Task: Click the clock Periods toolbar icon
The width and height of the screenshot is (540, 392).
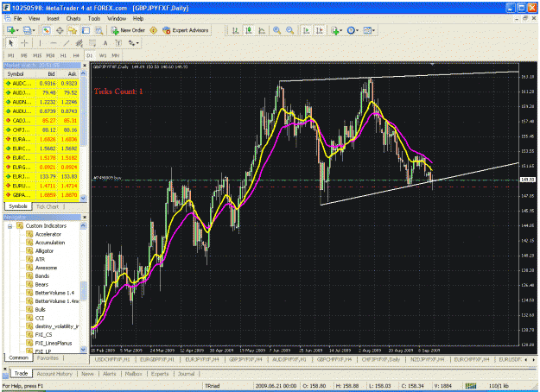Action: click(x=351, y=30)
